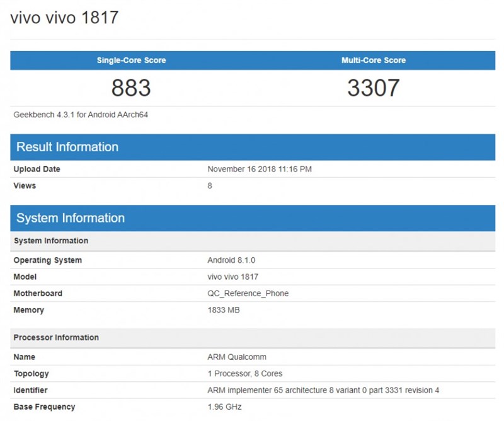This screenshot has height=421, width=504.
Task: Click the Base Frequency value 1.96 GHz
Action: (226, 406)
